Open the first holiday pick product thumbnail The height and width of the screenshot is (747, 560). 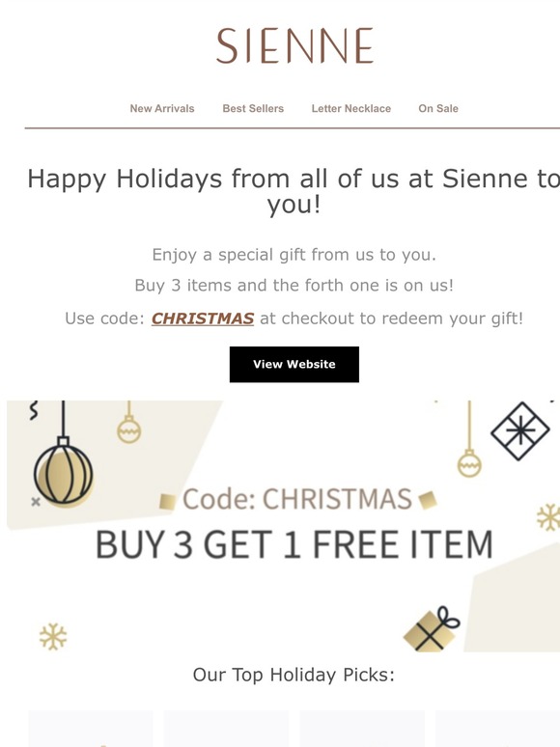click(x=91, y=729)
